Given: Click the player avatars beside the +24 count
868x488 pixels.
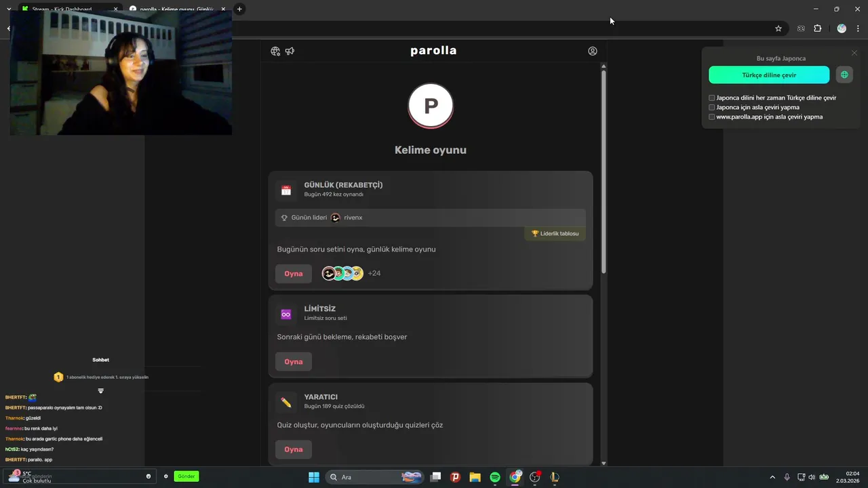Looking at the screenshot, I should click(x=342, y=273).
